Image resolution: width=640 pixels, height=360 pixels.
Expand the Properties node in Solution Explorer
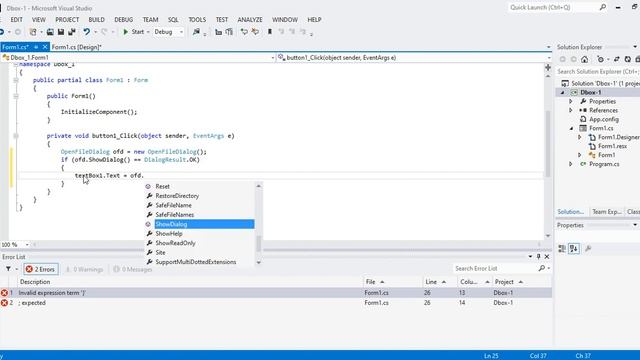coord(571,101)
